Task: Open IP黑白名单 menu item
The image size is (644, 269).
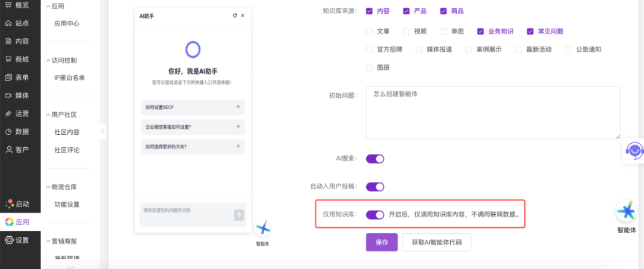Action: point(70,78)
